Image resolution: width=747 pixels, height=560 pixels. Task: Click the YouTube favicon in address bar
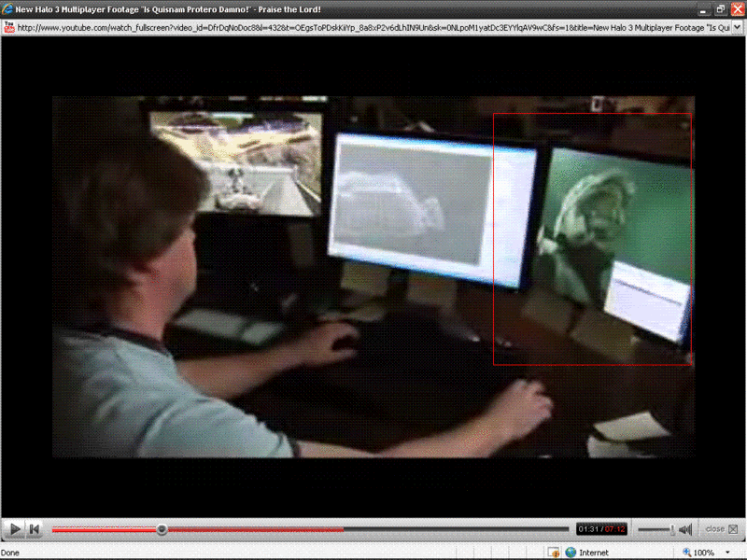point(9,28)
